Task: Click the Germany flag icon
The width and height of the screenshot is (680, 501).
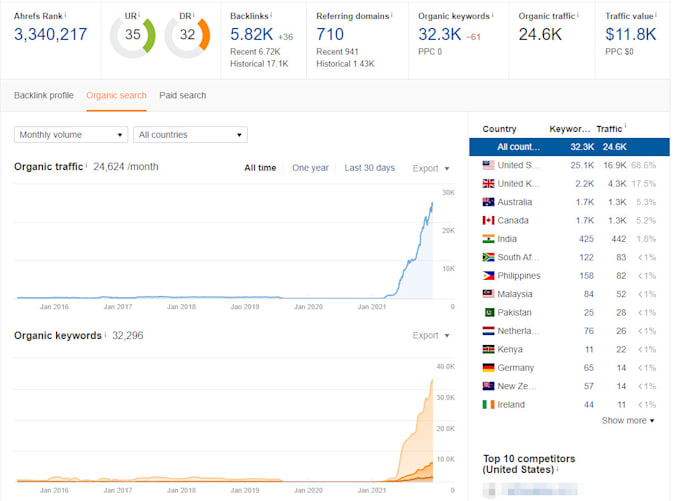Action: [x=488, y=368]
